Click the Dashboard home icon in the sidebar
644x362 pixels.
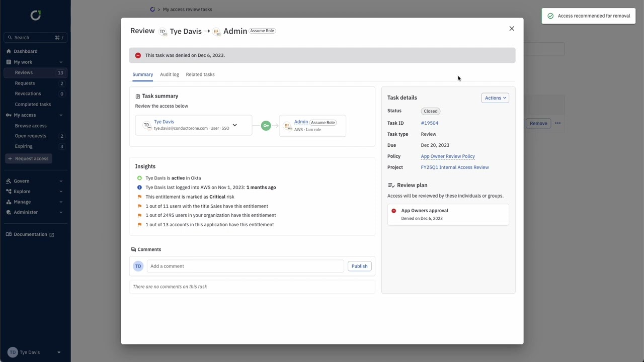9,51
